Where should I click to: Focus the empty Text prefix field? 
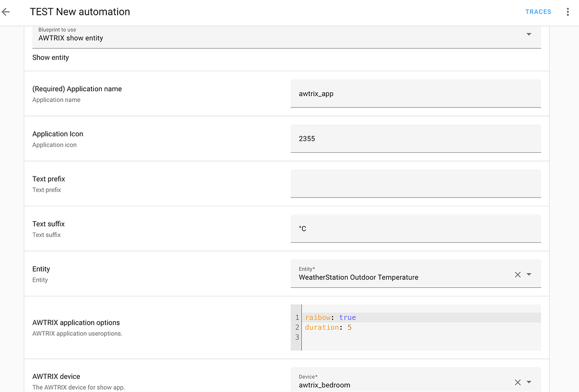pos(416,184)
